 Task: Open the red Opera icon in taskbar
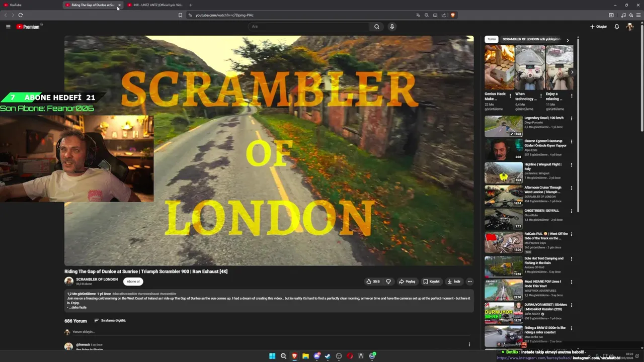pyautogui.click(x=350, y=356)
